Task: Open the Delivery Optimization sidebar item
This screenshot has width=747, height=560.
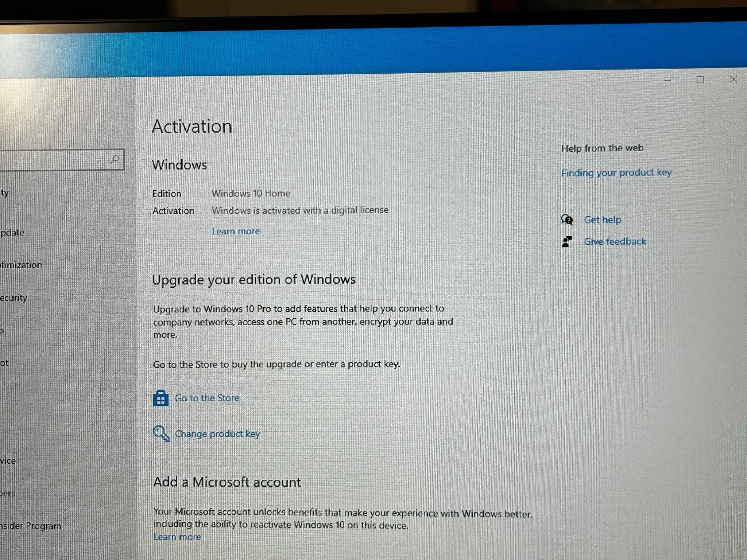Action: (21, 265)
